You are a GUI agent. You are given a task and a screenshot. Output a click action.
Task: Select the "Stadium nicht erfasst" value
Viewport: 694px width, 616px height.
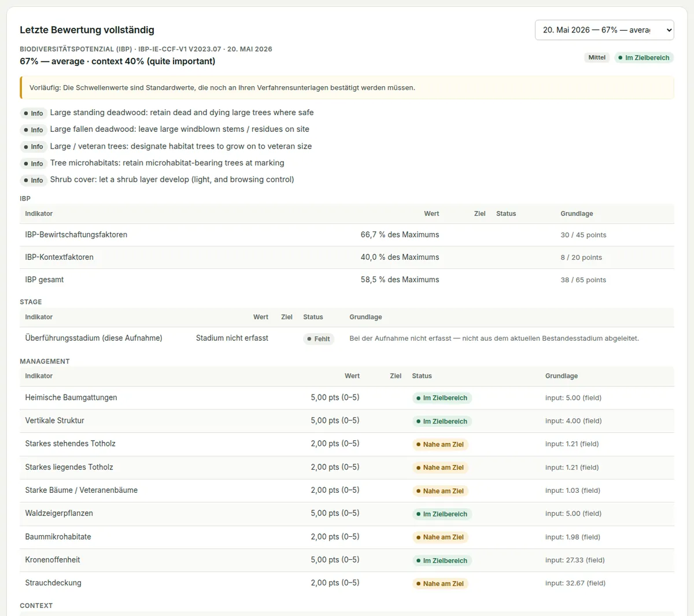(232, 338)
